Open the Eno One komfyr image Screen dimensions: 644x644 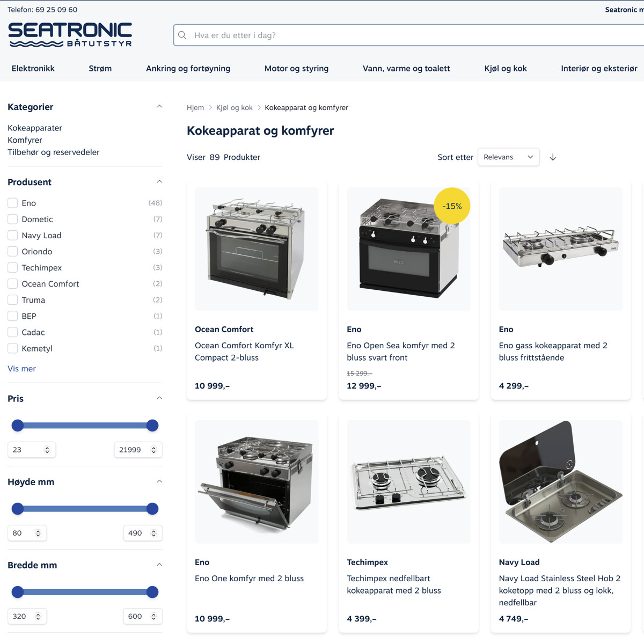(257, 482)
